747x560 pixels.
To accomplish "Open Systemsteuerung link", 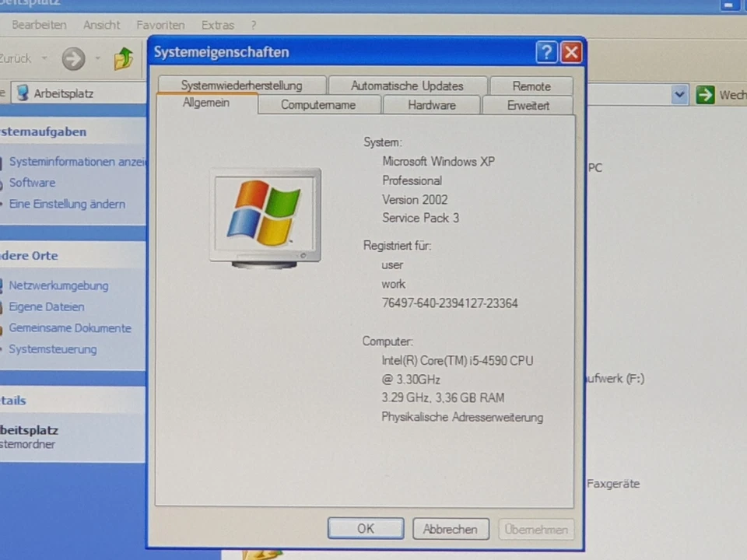I will (x=52, y=349).
